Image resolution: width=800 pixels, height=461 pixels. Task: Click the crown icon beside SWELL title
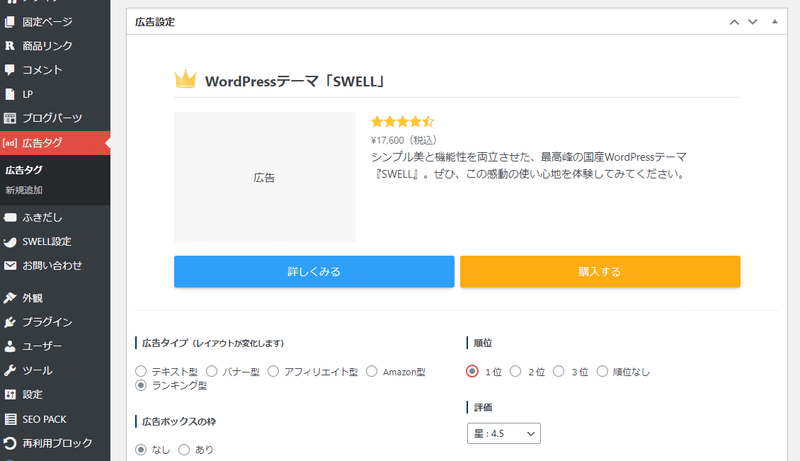coord(185,79)
